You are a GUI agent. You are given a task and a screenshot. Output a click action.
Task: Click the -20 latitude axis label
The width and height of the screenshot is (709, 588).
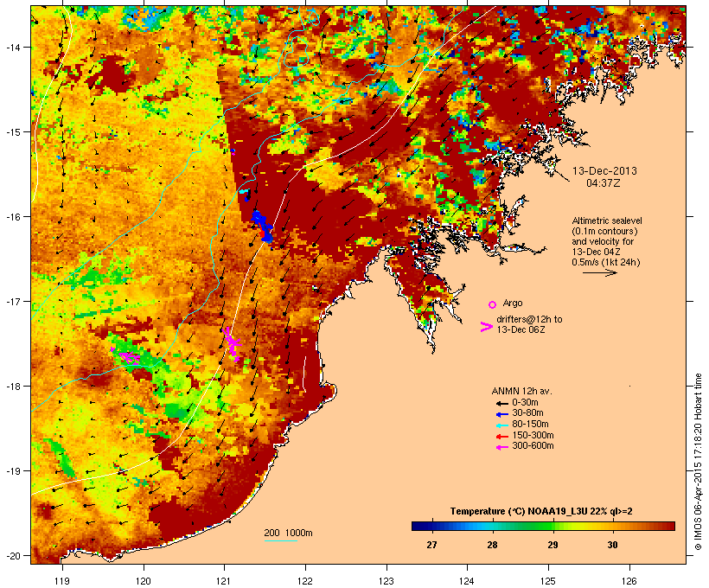13,556
